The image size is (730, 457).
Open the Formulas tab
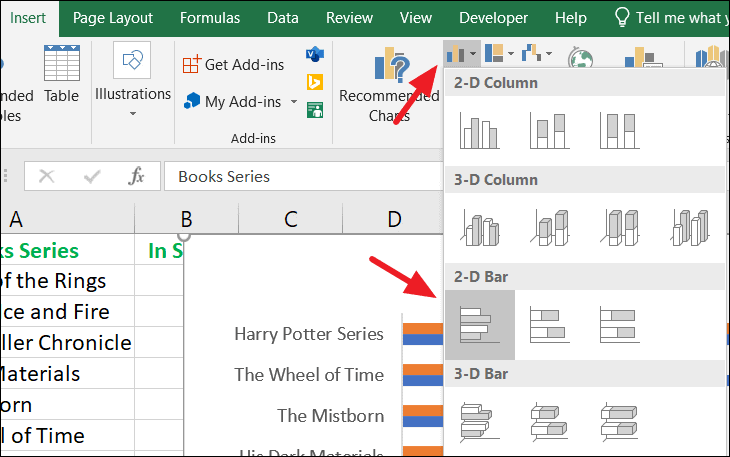click(x=210, y=18)
